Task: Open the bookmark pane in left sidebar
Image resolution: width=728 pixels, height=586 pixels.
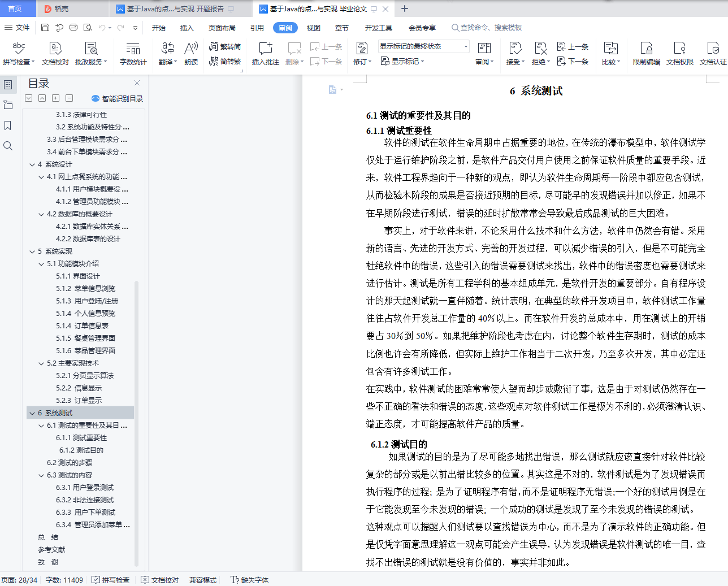Action: 8,125
